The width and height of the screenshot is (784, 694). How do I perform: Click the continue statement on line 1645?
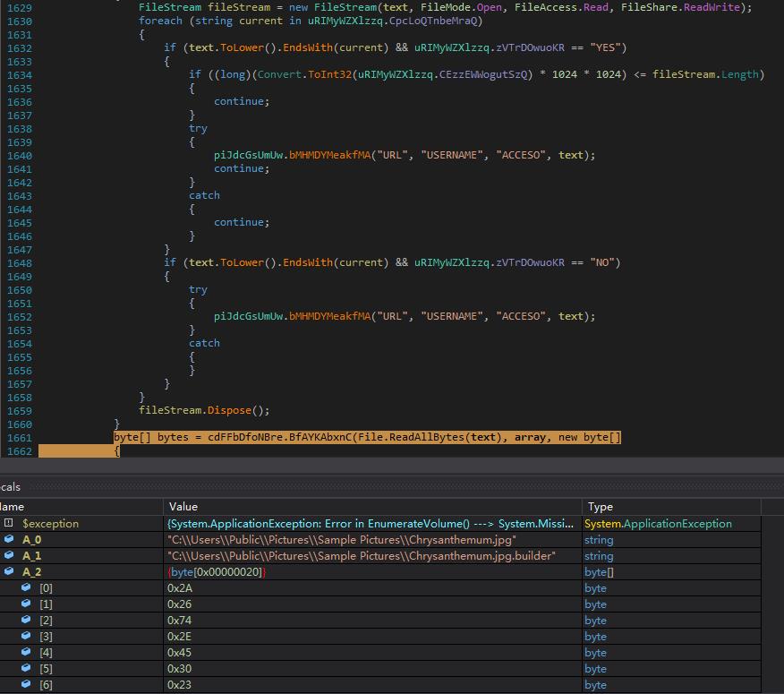click(242, 222)
